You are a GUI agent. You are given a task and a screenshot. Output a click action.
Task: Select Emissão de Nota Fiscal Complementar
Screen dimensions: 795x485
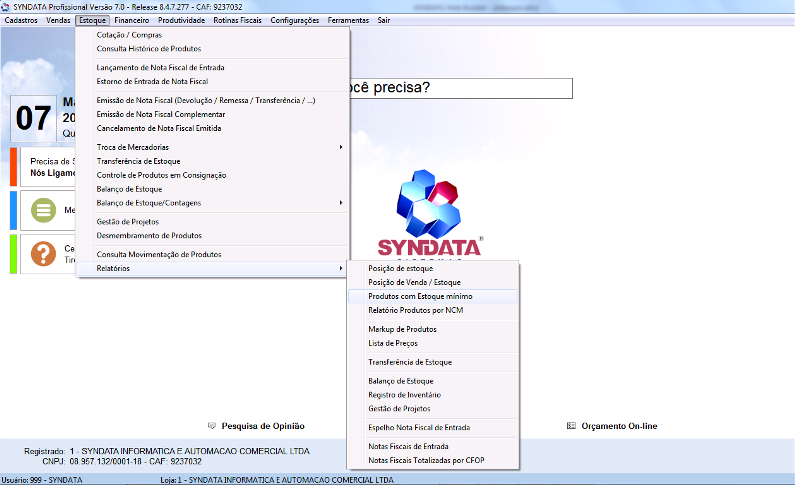pos(213,115)
